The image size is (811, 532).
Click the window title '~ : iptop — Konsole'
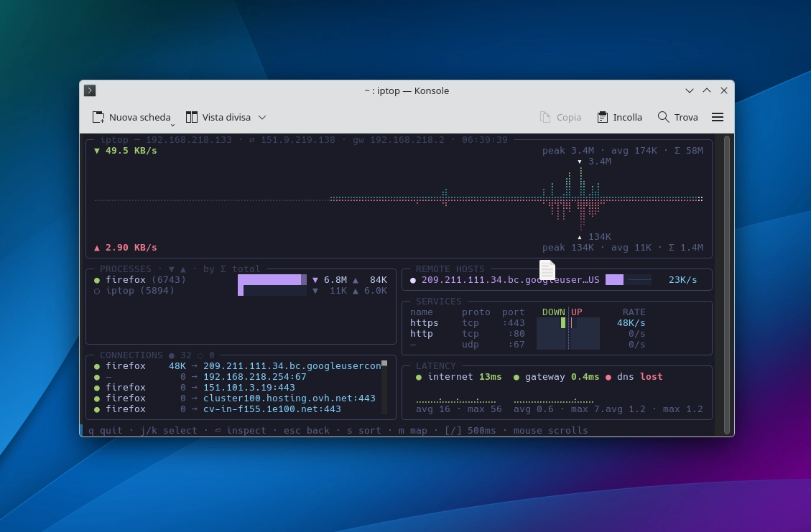point(407,90)
